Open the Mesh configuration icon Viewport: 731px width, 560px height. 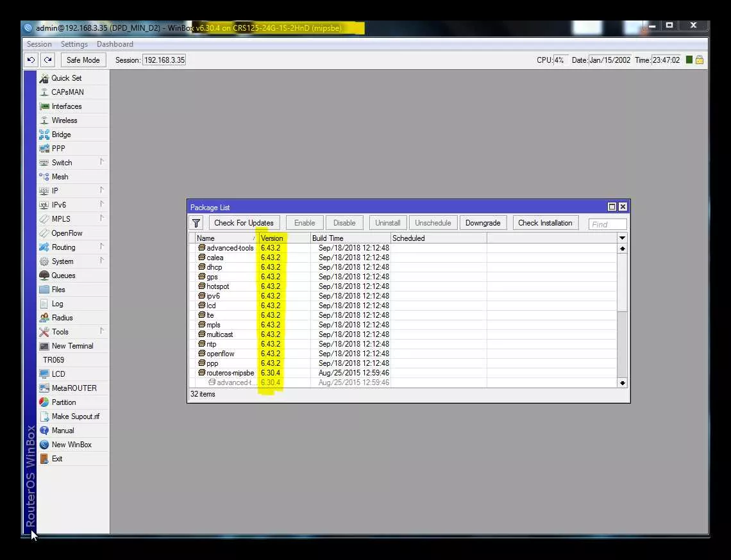pyautogui.click(x=44, y=177)
